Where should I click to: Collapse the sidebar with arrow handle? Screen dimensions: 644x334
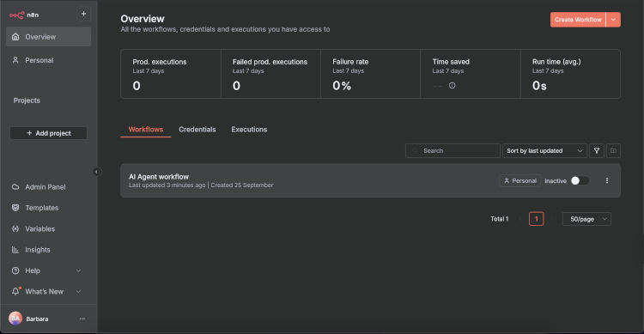(96, 172)
